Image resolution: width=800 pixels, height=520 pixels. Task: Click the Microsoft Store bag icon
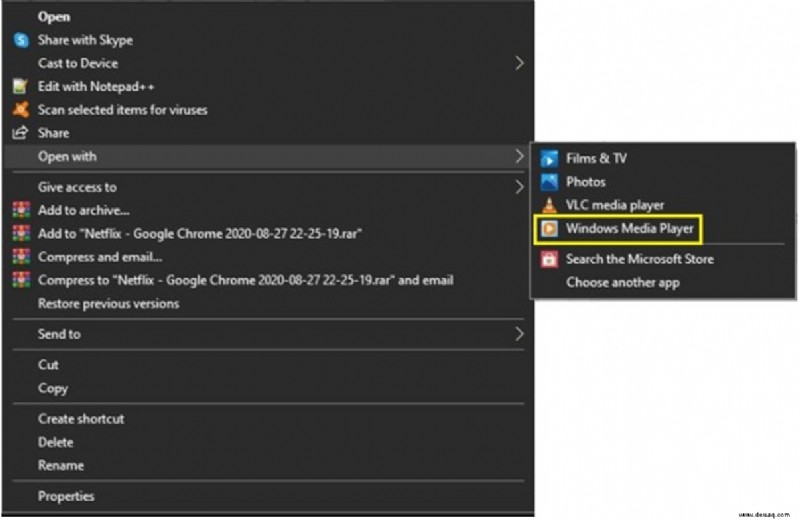coord(549,259)
